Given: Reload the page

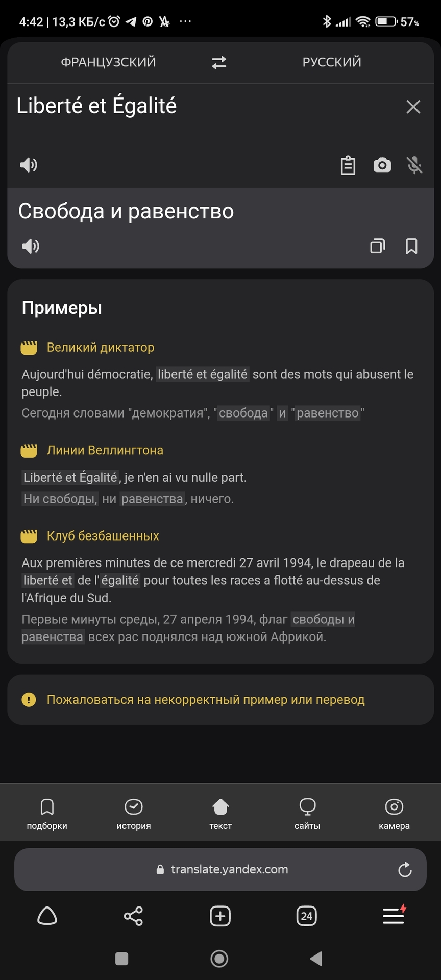Looking at the screenshot, I should pos(405,870).
